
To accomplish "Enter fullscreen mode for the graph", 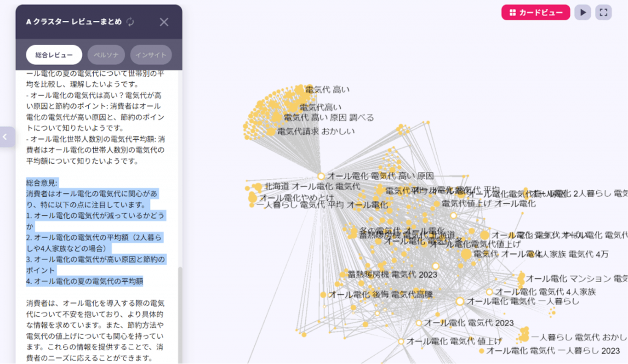I will (x=603, y=12).
